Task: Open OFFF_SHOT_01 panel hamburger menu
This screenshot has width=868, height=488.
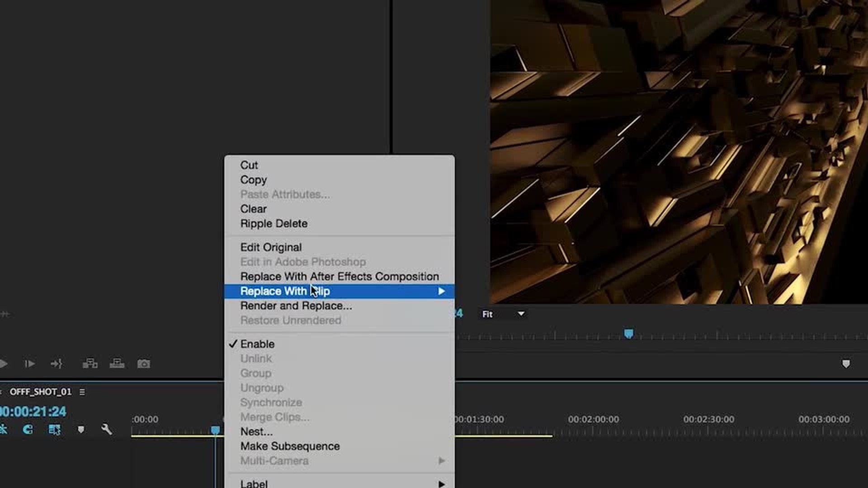Action: (x=82, y=392)
